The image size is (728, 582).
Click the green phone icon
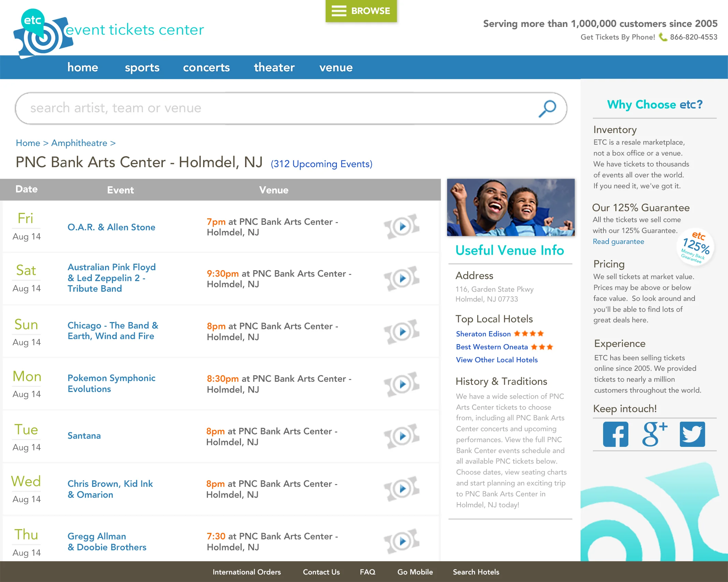(x=662, y=37)
